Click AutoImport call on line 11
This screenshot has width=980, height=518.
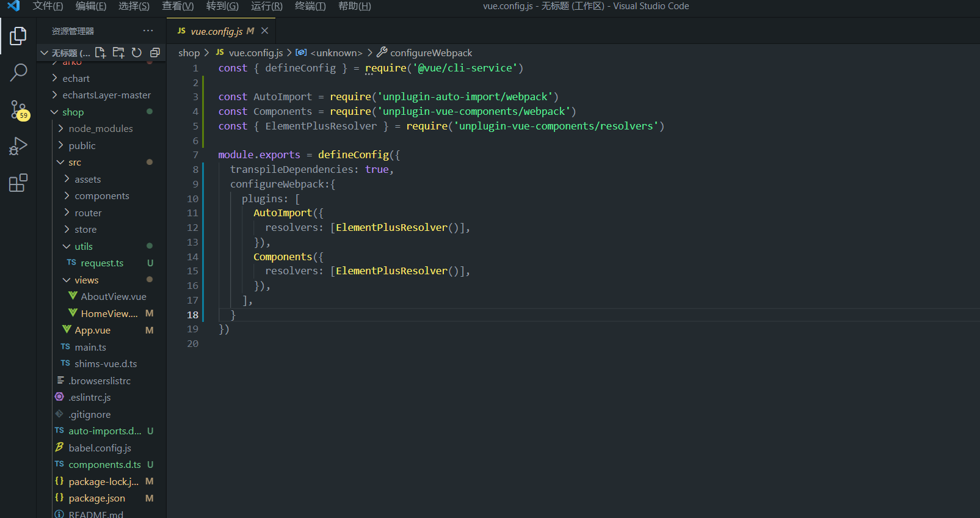tap(283, 213)
